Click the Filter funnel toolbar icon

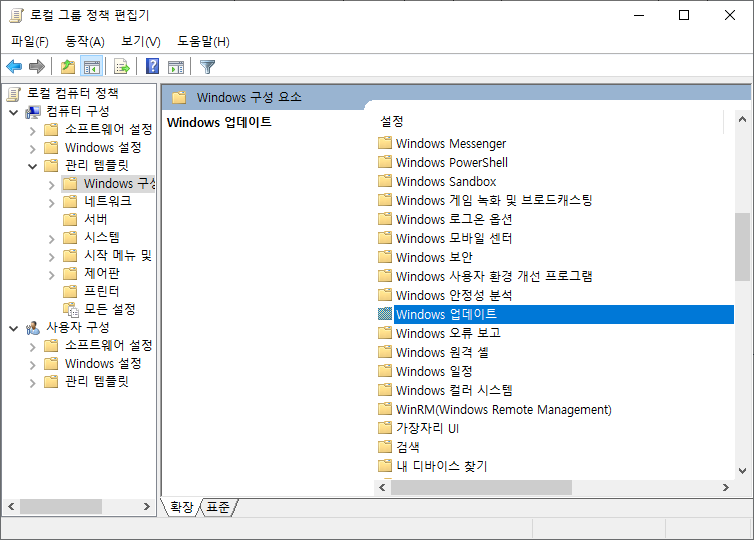tap(207, 66)
